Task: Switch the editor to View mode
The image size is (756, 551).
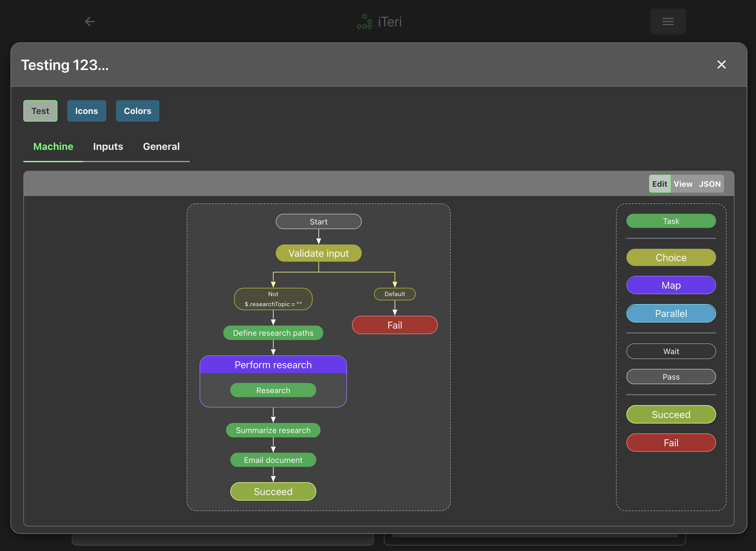Action: pyautogui.click(x=683, y=183)
